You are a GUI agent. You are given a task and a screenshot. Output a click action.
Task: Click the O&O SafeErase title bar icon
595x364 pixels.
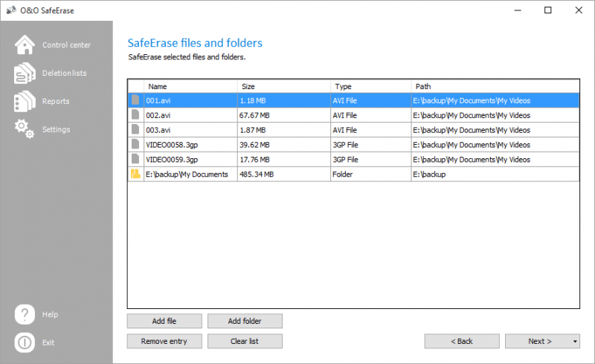click(11, 10)
